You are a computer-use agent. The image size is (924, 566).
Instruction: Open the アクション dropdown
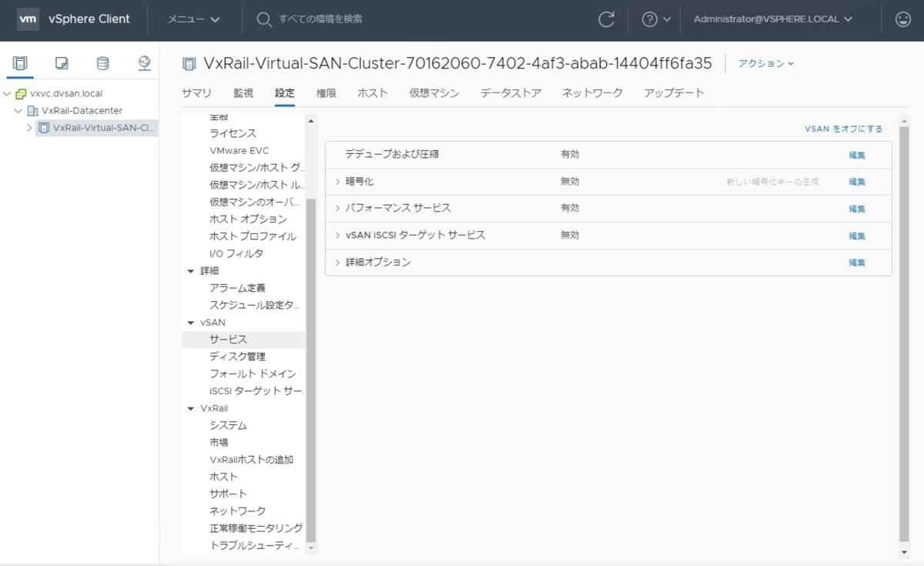click(766, 63)
